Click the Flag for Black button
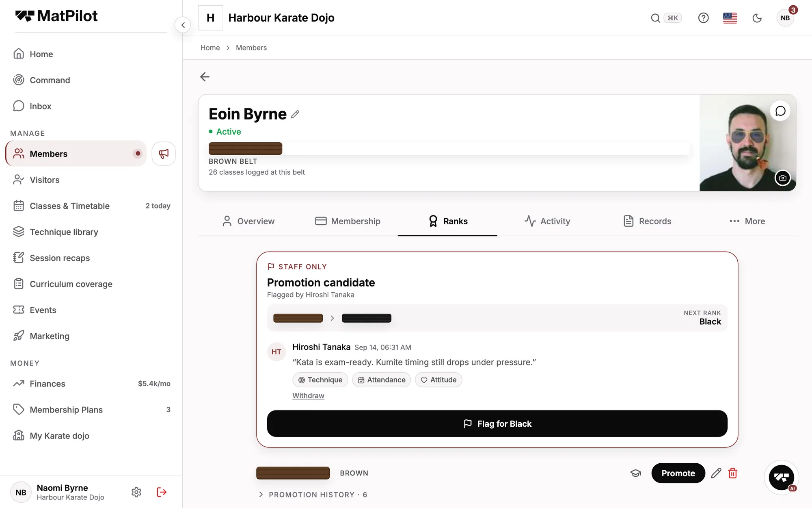The width and height of the screenshot is (812, 508). pos(497,423)
